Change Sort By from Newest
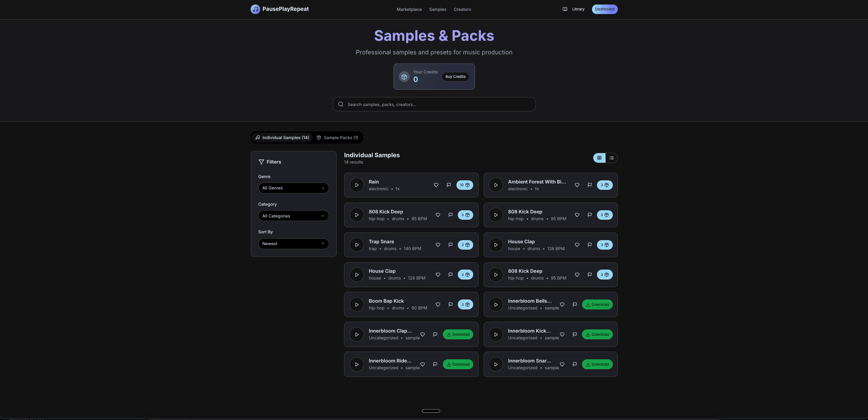Viewport: 868px width, 420px height. point(293,244)
